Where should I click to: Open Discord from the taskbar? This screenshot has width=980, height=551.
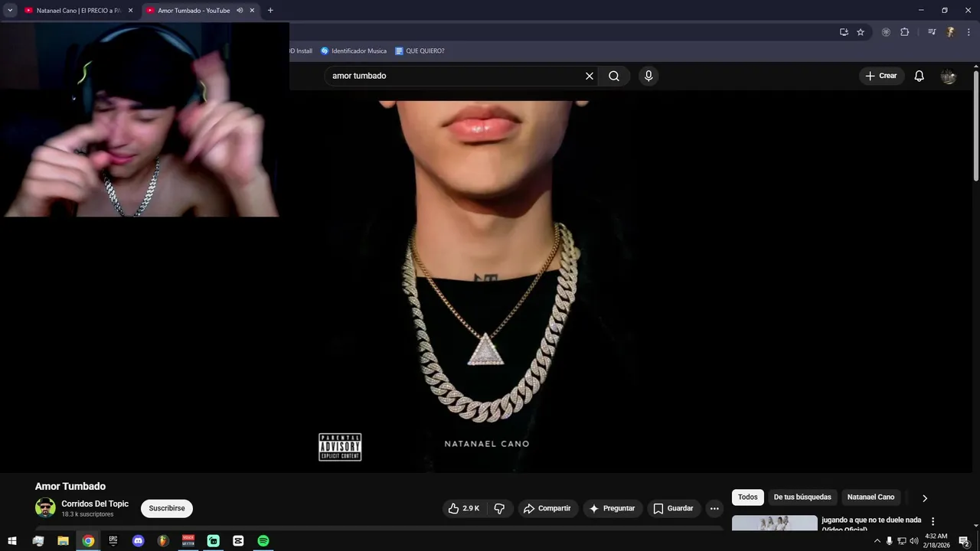[x=139, y=541]
